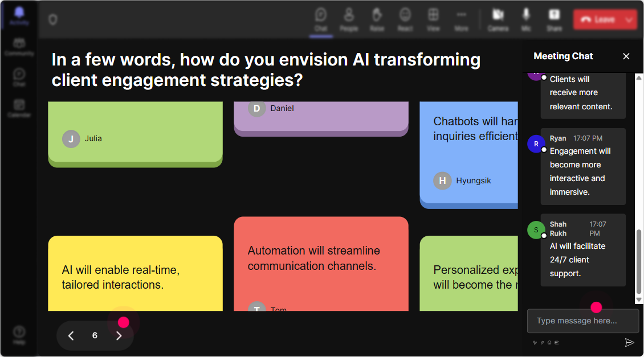The height and width of the screenshot is (357, 644).
Task: Leave the meeting
Action: [x=598, y=19]
